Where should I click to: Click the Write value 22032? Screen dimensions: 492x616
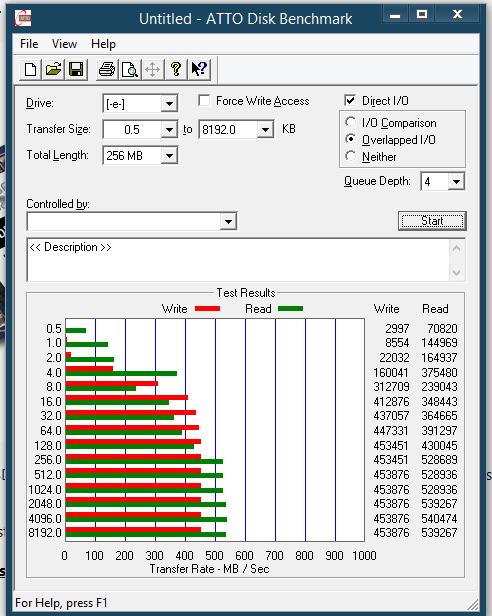(394, 358)
